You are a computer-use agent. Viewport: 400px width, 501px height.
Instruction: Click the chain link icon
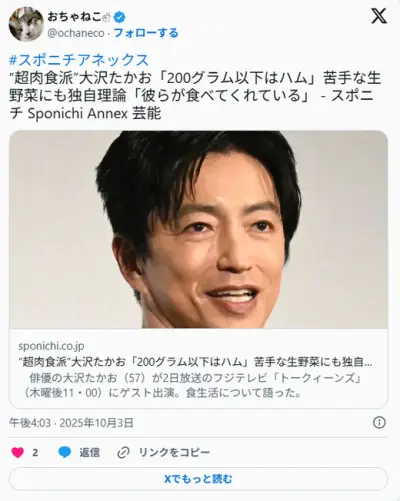click(x=123, y=452)
